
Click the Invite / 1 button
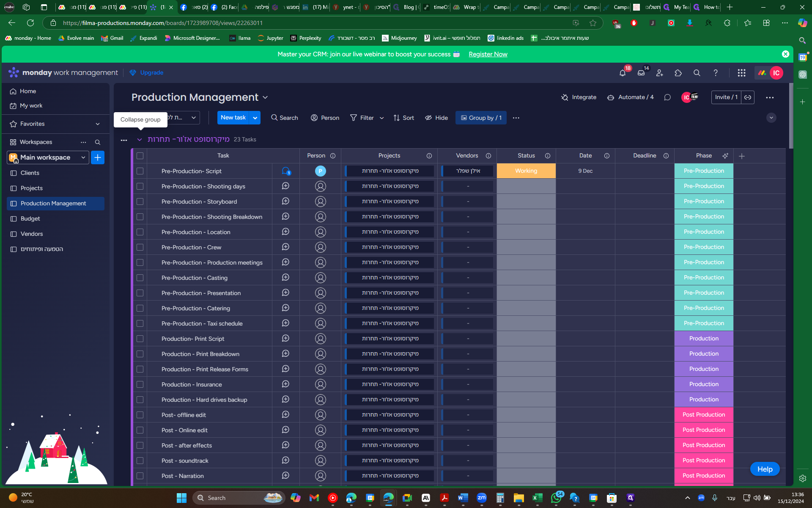tap(726, 97)
